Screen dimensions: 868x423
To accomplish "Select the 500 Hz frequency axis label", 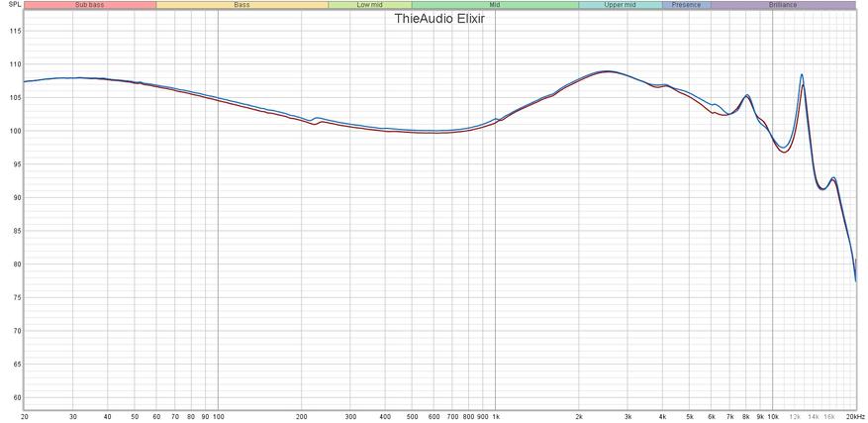I will [x=412, y=417].
